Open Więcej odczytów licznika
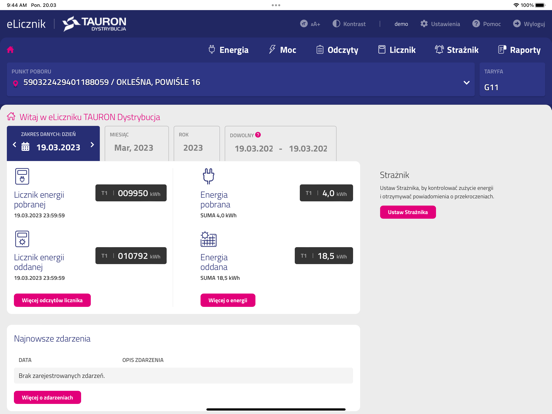The height and width of the screenshot is (414, 552). 52,300
